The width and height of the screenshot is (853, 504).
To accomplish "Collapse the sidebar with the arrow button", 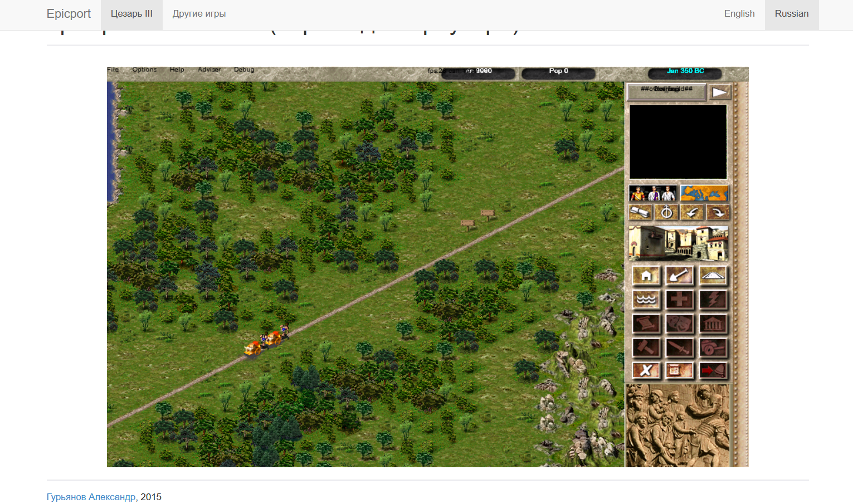I will click(720, 92).
